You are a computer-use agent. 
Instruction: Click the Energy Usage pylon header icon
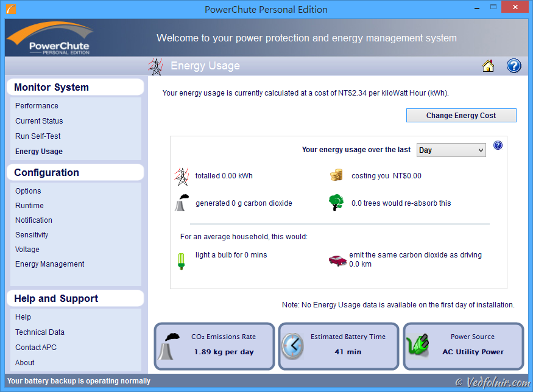[x=156, y=66]
